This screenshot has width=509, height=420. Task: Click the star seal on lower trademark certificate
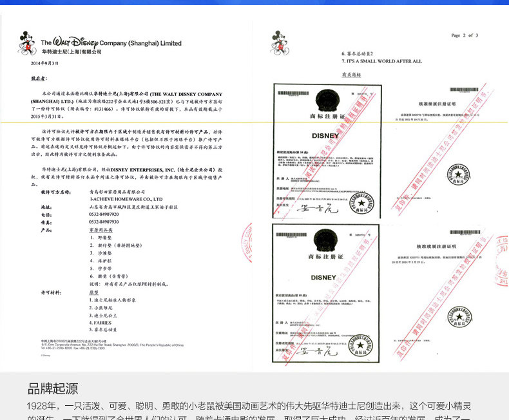tap(360, 345)
